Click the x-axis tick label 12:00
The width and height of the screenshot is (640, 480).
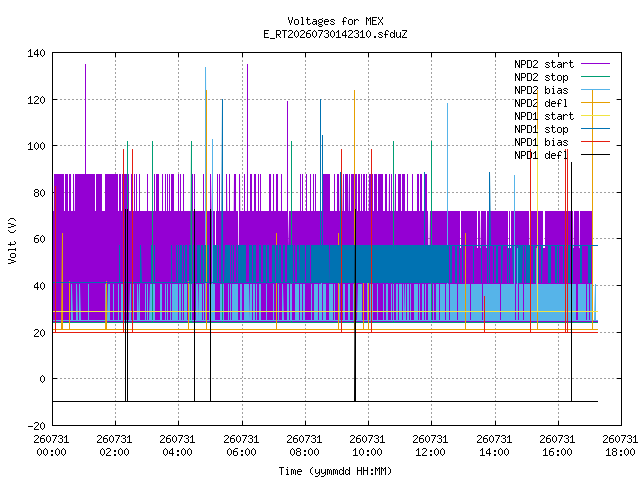[431, 453]
